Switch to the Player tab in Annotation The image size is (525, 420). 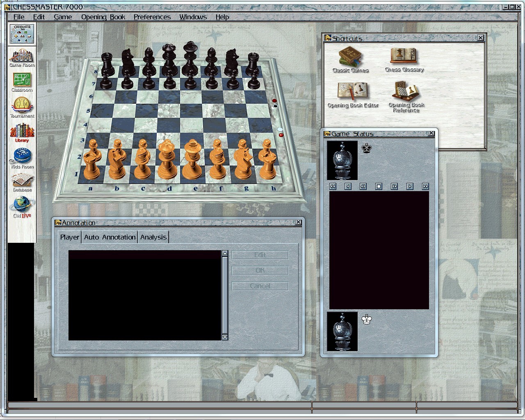click(x=70, y=237)
